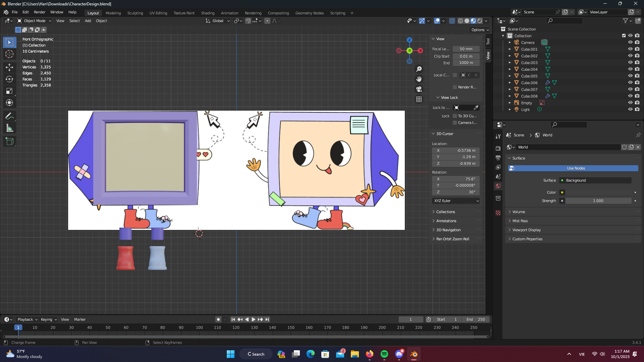Select the Rotate tool
Viewport: 644px width, 362px height.
pyautogui.click(x=9, y=79)
